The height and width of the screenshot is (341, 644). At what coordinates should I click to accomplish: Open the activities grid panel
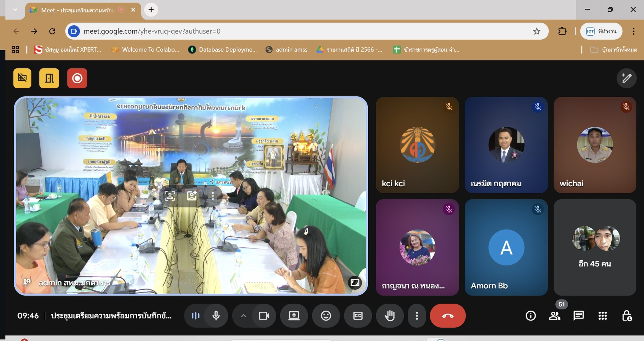click(x=603, y=316)
